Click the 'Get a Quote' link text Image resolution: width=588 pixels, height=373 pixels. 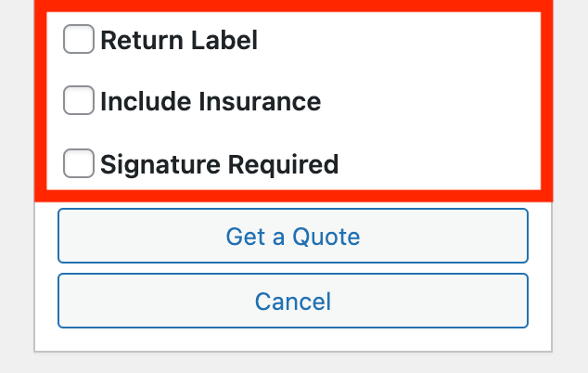point(293,236)
